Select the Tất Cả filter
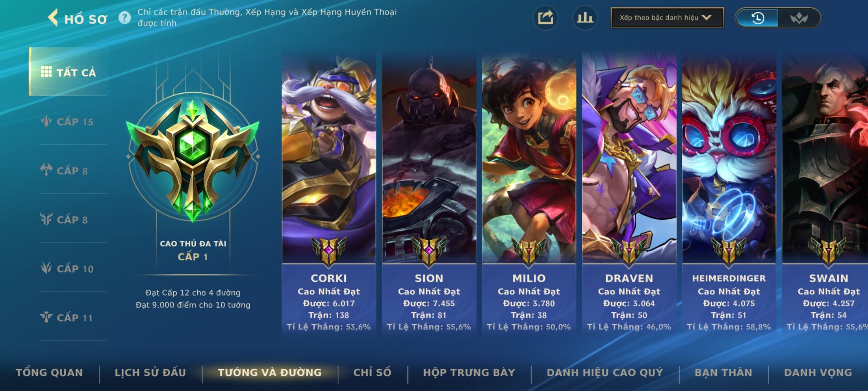The width and height of the screenshot is (868, 391). 68,72
